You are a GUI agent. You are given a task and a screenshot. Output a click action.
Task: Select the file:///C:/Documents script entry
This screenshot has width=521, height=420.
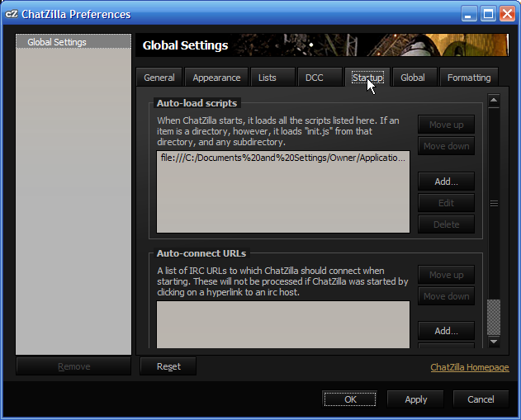[x=282, y=158]
